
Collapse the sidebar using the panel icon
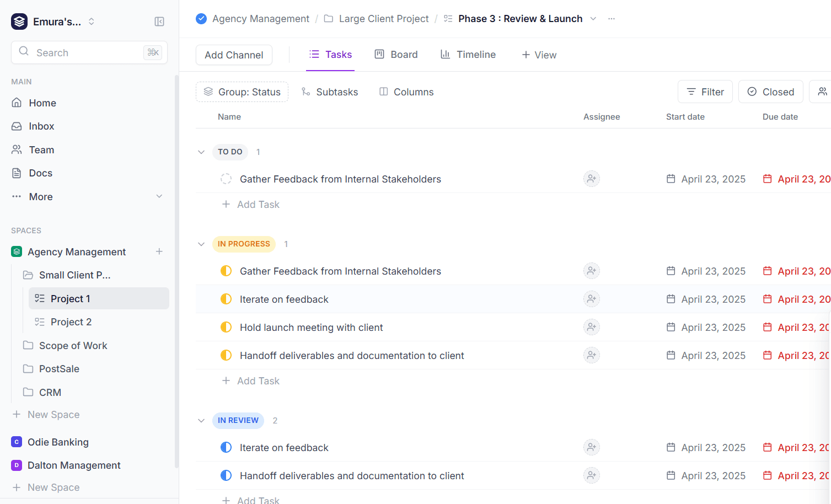click(159, 22)
